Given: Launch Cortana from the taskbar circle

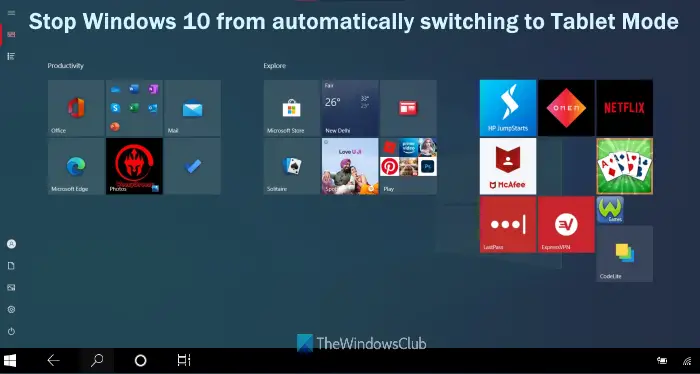Looking at the screenshot, I should 140,361.
